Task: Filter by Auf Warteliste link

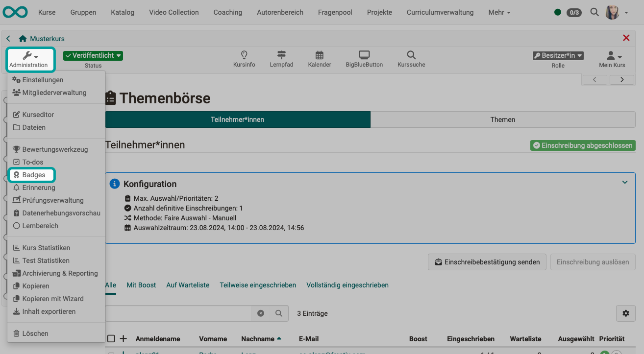Action: [x=188, y=285]
